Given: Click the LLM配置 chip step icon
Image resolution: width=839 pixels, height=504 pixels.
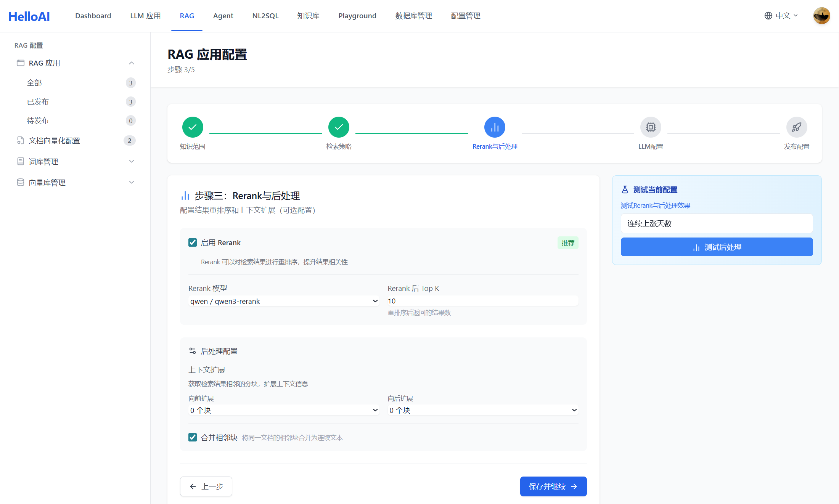Looking at the screenshot, I should coord(651,127).
